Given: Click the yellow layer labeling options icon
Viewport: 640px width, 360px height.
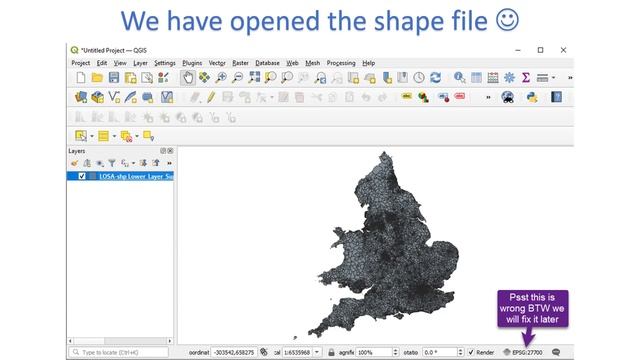Looking at the screenshot, I should click(x=407, y=97).
